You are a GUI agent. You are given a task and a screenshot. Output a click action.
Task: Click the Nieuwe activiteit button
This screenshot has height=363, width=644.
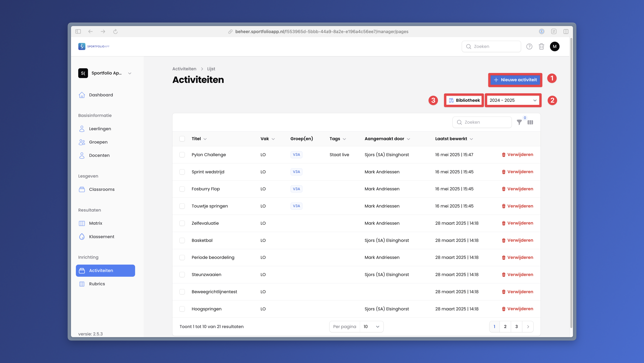(x=515, y=80)
